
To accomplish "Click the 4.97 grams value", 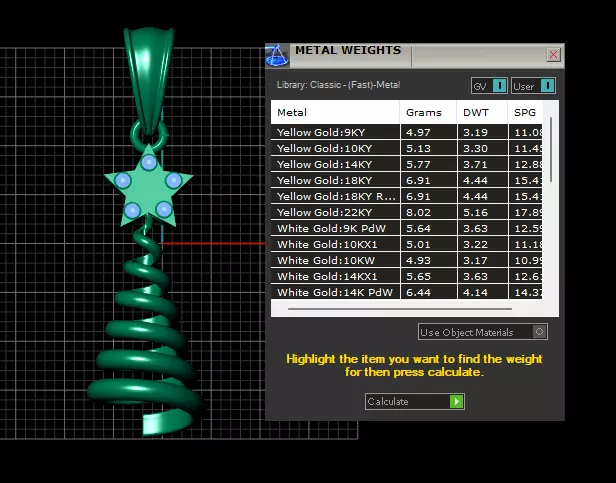I will 418,132.
